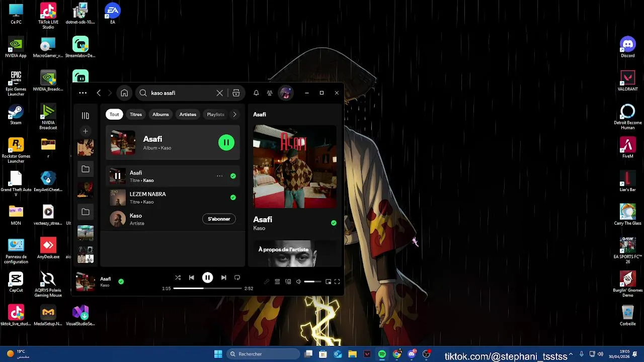Screen dimensions: 644x362
Task: Open VALORANT desktop shortcut
Action: pos(627,81)
